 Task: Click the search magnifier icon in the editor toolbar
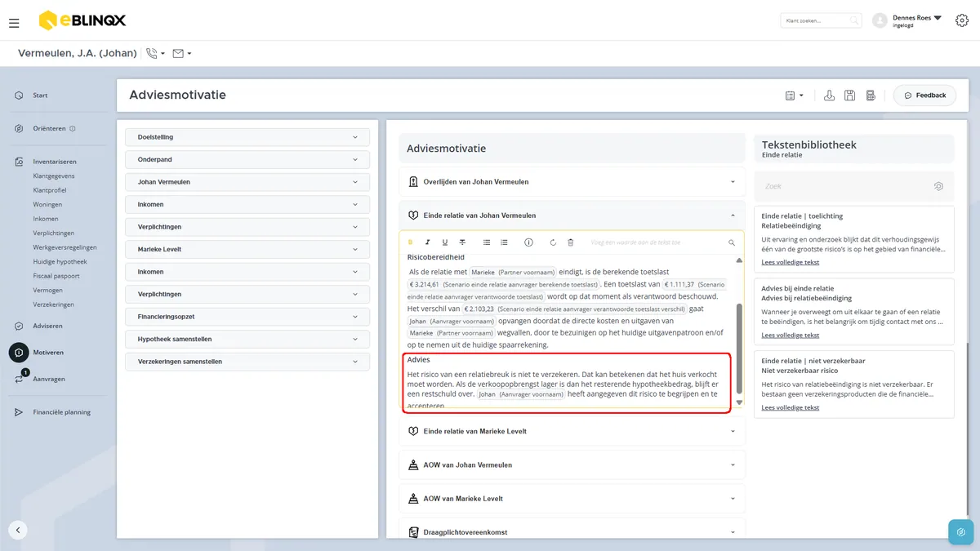pos(732,242)
